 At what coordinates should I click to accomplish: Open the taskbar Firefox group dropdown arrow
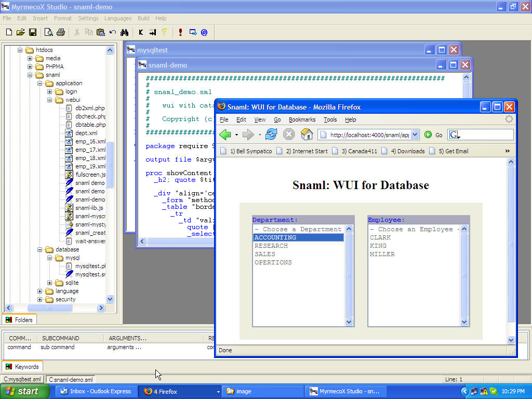click(218, 392)
